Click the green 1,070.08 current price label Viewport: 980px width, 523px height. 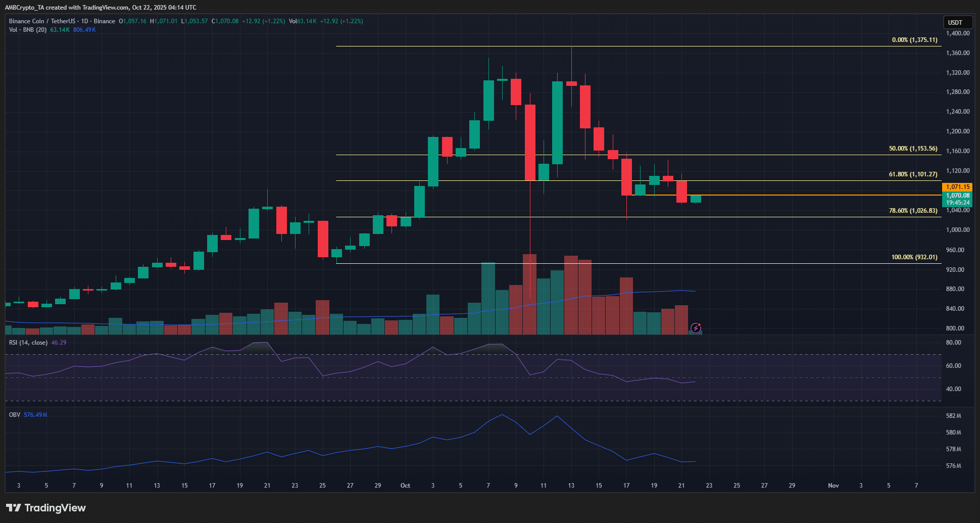pyautogui.click(x=957, y=196)
